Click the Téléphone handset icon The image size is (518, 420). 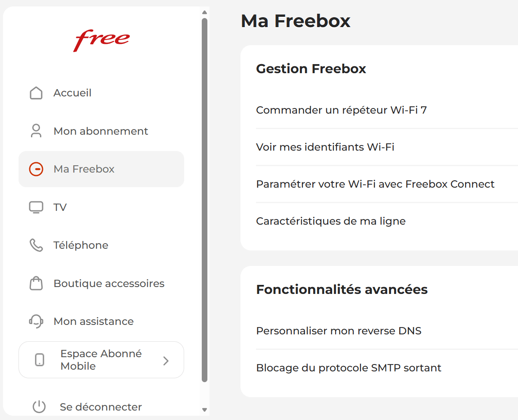(x=36, y=245)
